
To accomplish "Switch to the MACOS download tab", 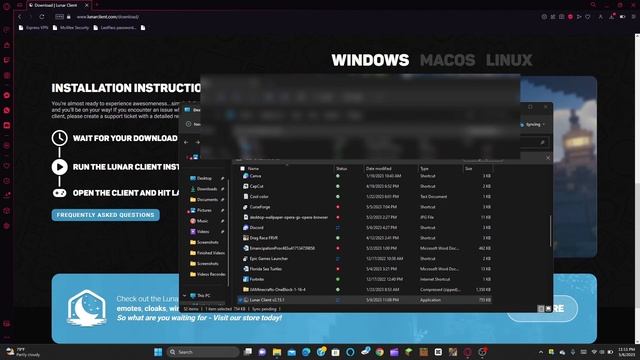I will (x=447, y=60).
